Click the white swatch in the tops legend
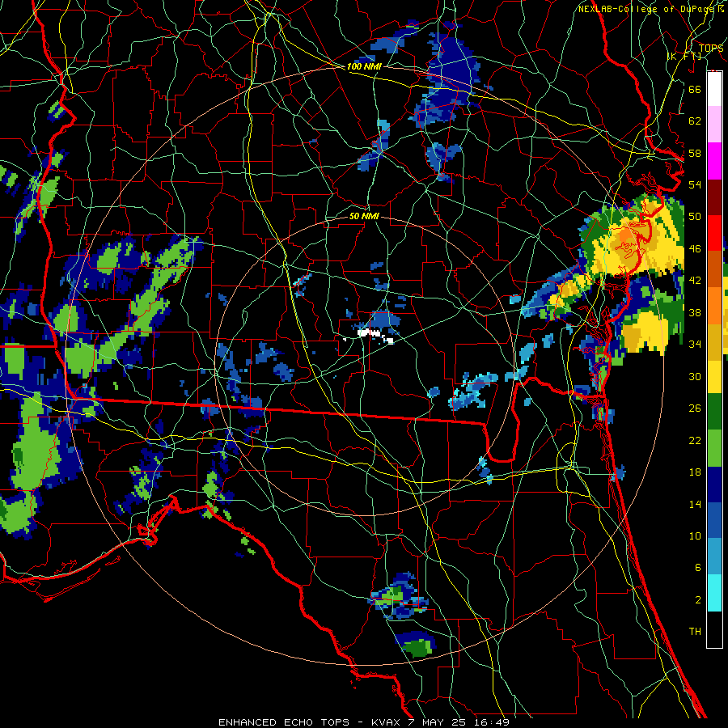The image size is (728, 728). (x=714, y=89)
